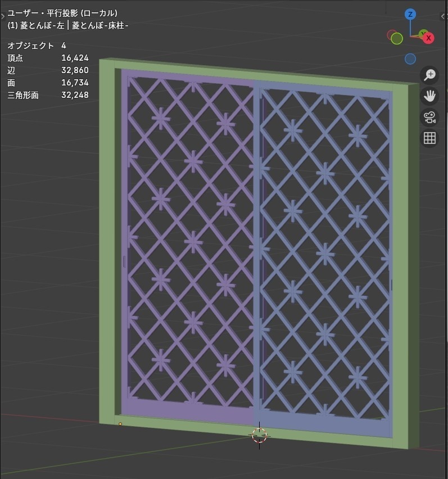Click the face count '16,734'
The height and width of the screenshot is (479, 448).
click(x=75, y=83)
